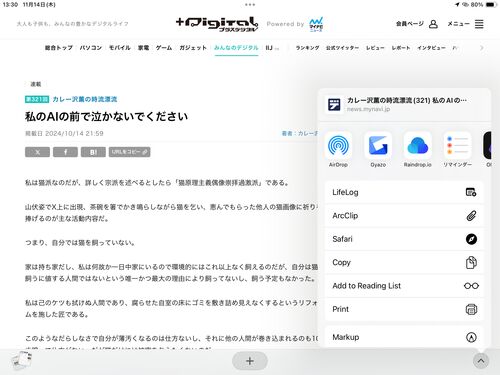500x375 pixels.
Task: Copy the page link
Action: [x=404, y=262]
